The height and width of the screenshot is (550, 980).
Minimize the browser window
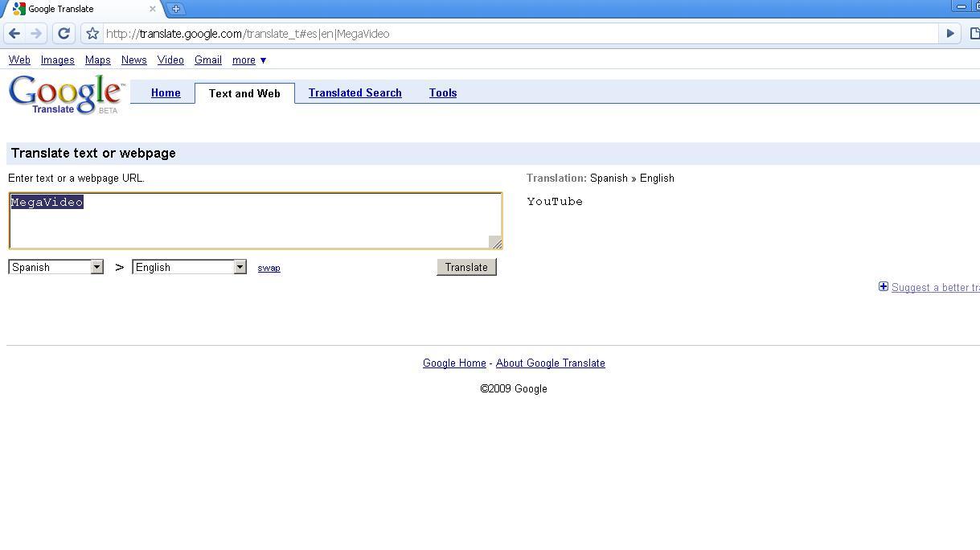pos(961,6)
